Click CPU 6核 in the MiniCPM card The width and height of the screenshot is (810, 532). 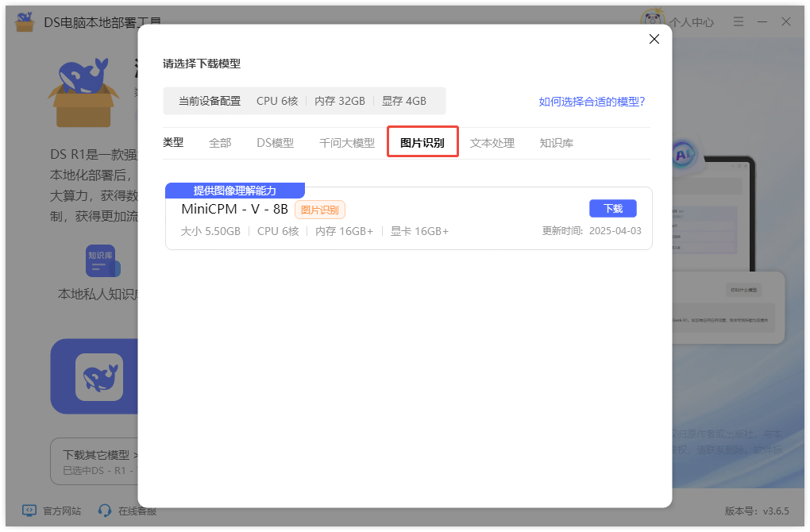[278, 231]
